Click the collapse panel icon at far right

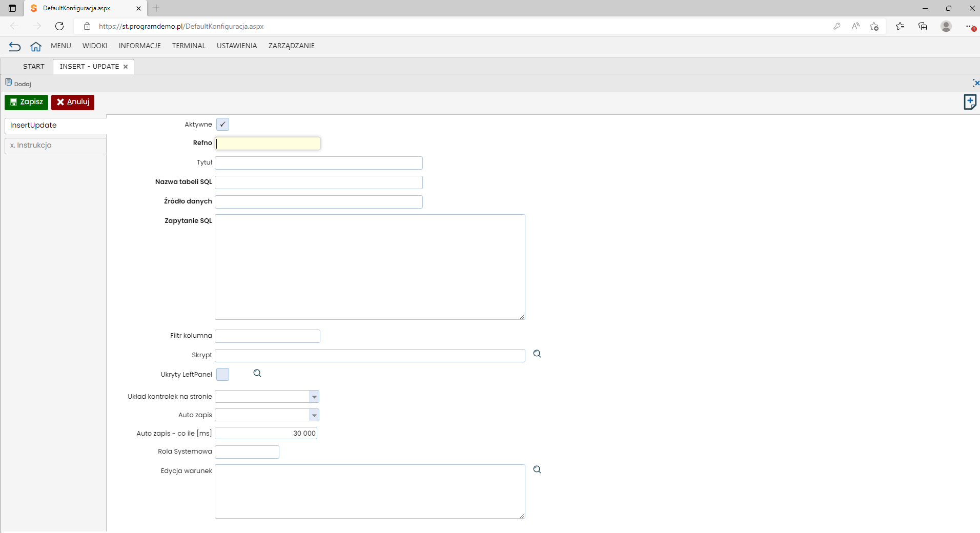976,83
